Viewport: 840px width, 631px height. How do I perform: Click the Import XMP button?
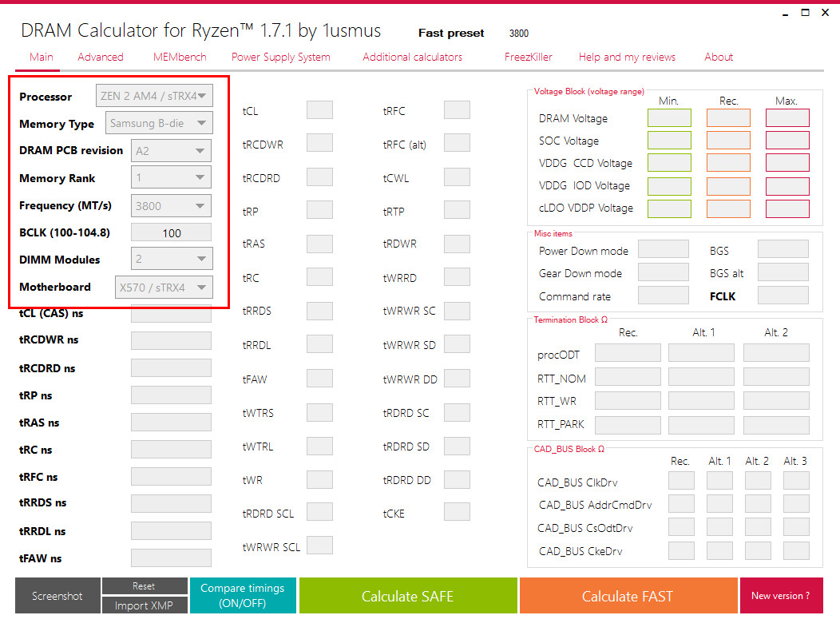point(144,605)
